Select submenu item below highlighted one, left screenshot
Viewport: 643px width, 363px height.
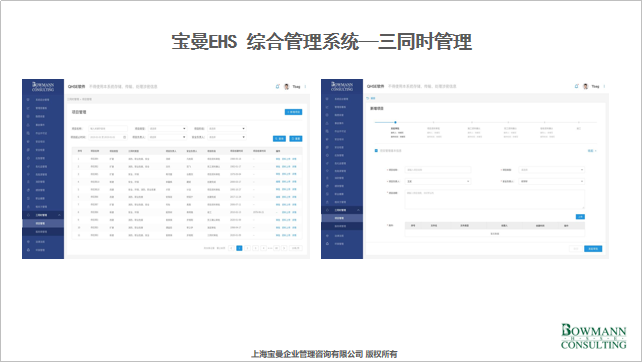point(43,232)
